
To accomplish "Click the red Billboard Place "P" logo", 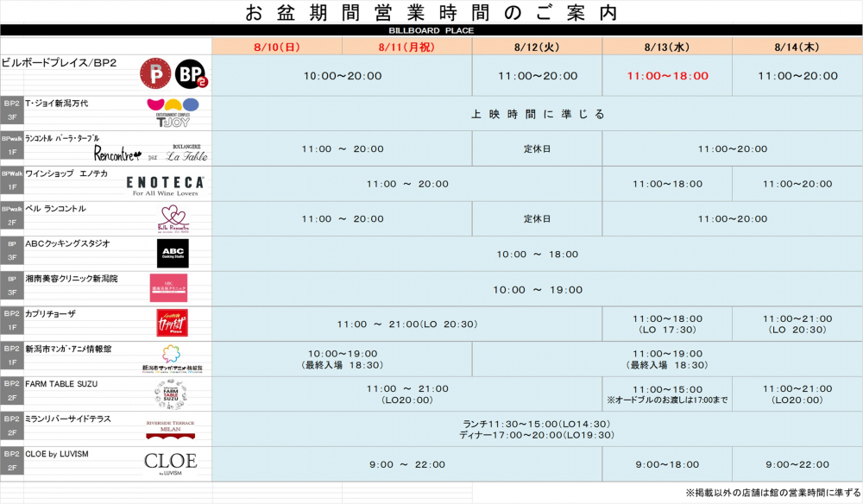I will pos(155,73).
